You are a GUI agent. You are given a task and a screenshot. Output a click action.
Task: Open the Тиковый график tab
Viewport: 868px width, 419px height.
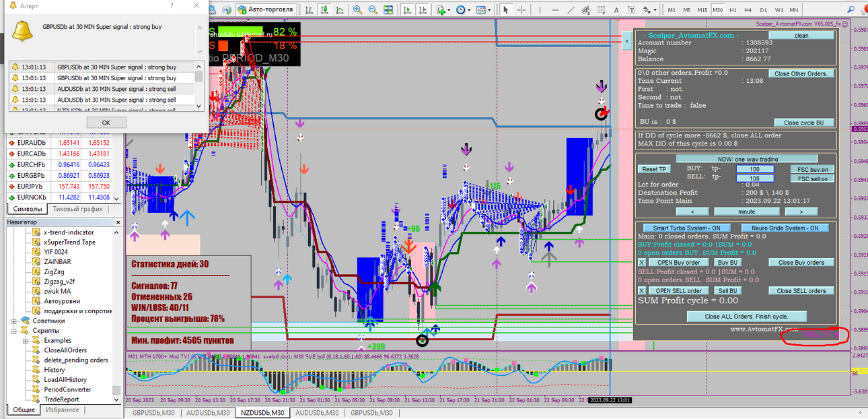(77, 209)
